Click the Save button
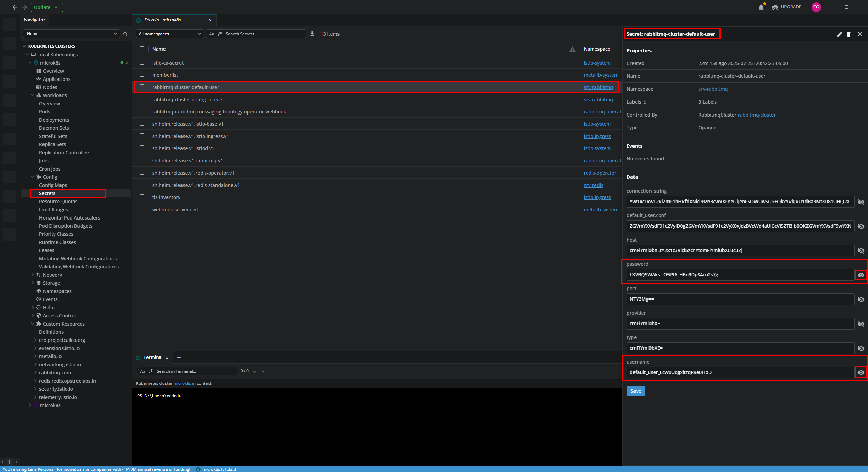This screenshot has width=868, height=472. 636,391
